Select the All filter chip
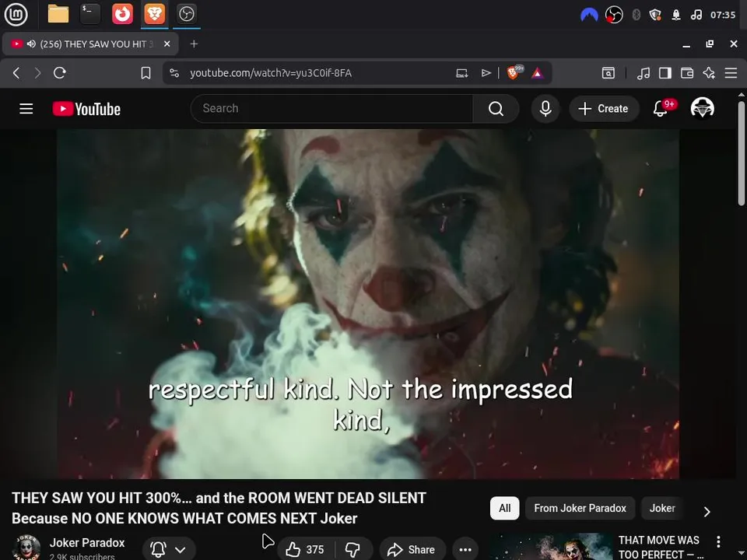This screenshot has height=560, width=747. (504, 508)
